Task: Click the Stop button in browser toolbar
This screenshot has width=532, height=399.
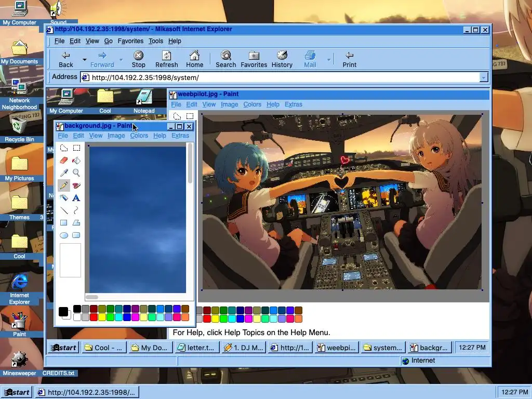Action: tap(138, 59)
